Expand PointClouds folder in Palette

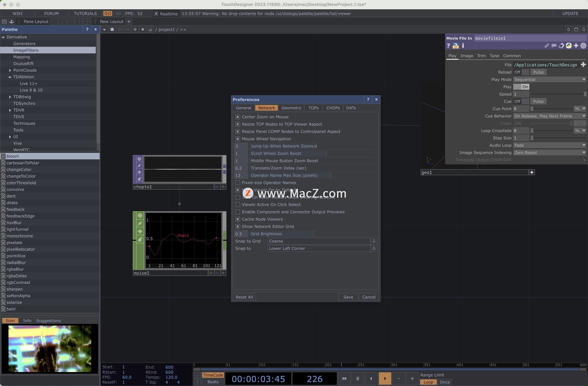[x=10, y=70]
